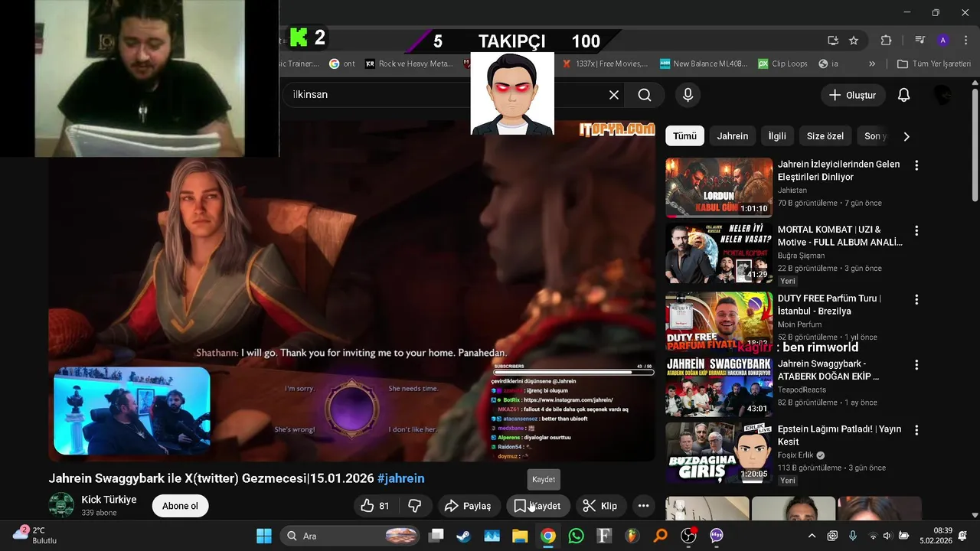Open File Explorer from the taskbar
Viewport: 980px width, 551px height.
[520, 536]
